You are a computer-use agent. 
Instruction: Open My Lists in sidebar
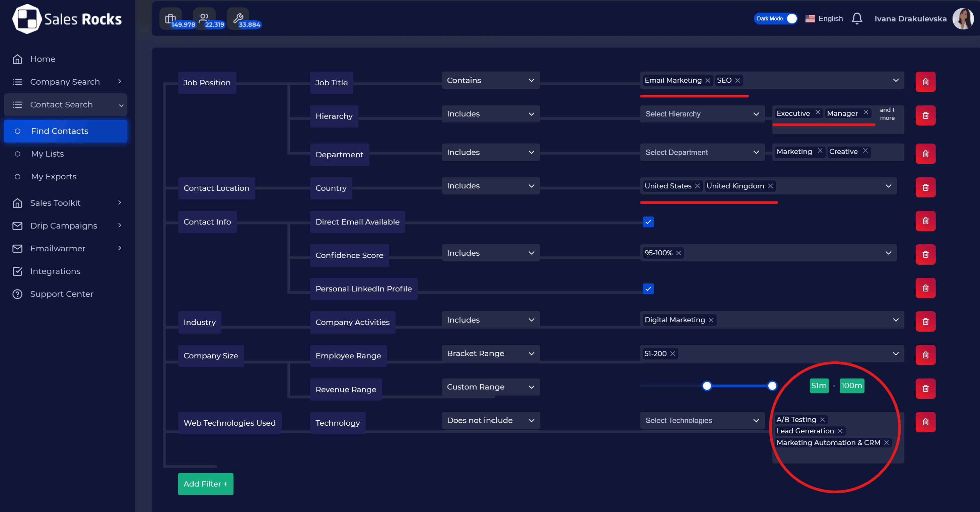point(48,154)
